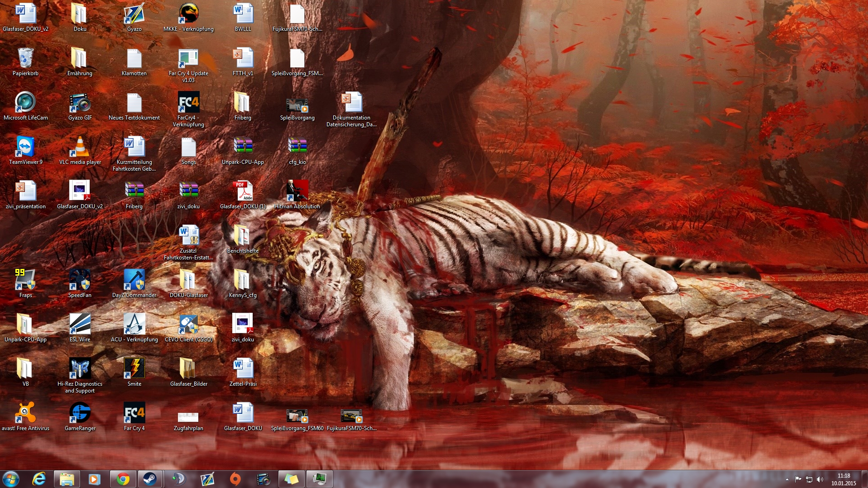Launch Internet Explorer from the taskbar
Viewport: 868px width, 488px height.
39,479
